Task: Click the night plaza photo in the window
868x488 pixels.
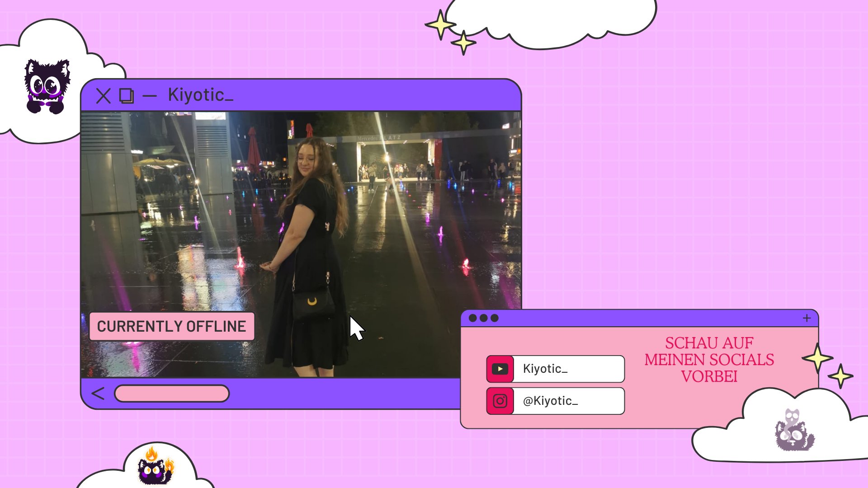Action: point(301,244)
